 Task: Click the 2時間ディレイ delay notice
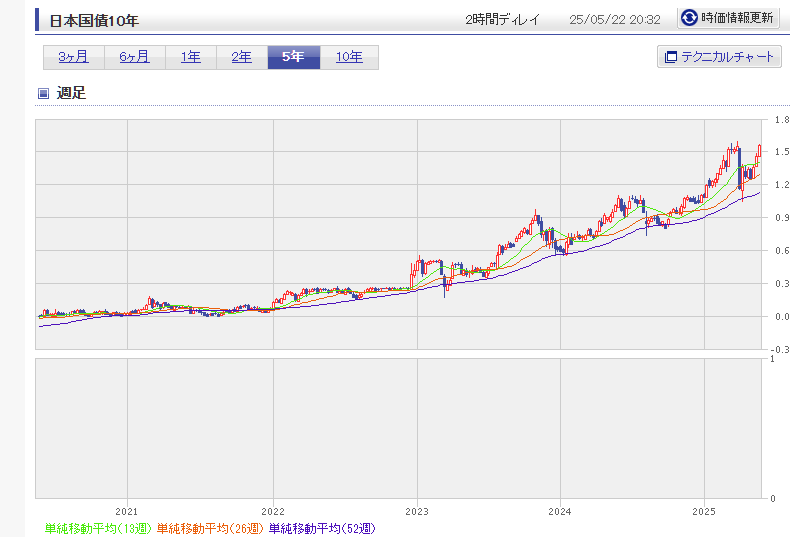[502, 19]
